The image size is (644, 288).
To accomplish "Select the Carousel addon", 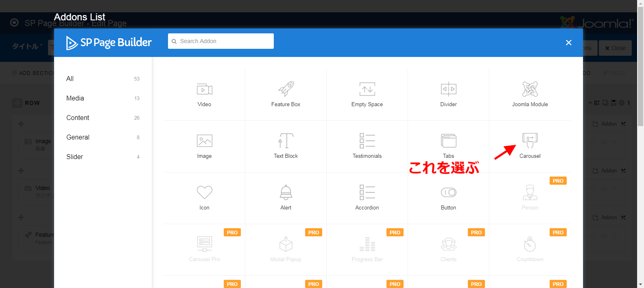I will 530,146.
